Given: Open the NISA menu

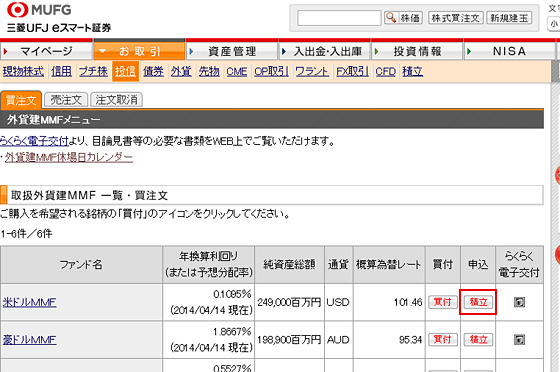Looking at the screenshot, I should click(510, 51).
